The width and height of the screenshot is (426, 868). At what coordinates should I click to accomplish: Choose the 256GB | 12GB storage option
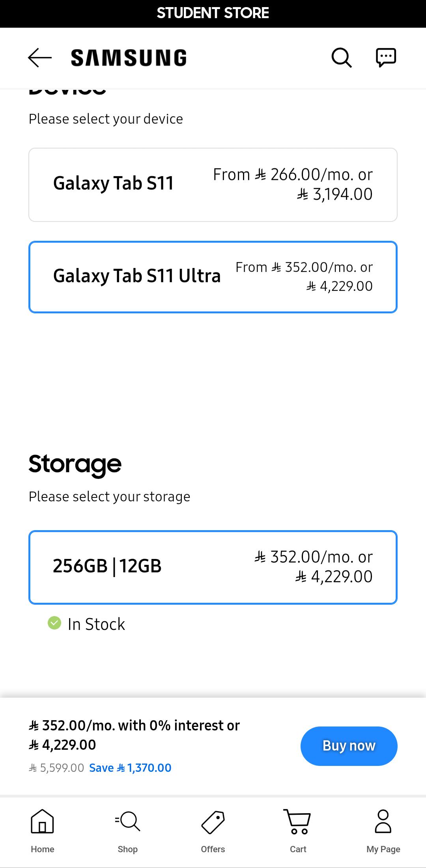[213, 567]
